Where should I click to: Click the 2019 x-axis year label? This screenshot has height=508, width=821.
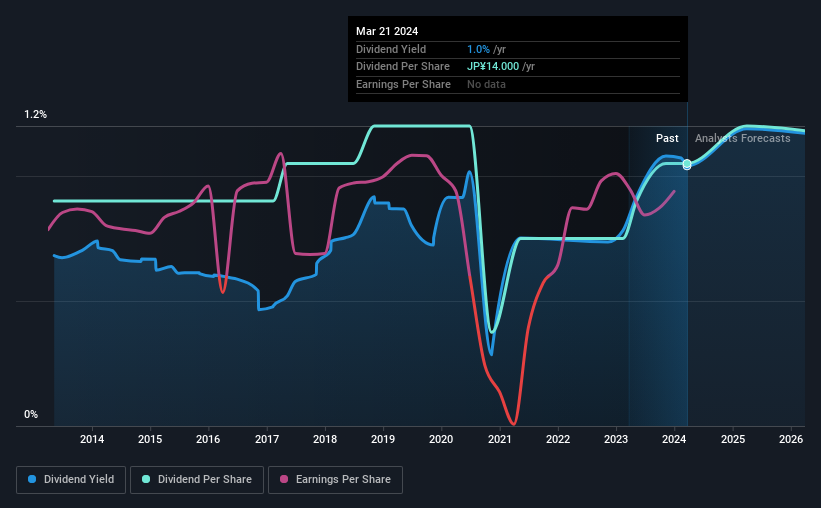click(383, 439)
